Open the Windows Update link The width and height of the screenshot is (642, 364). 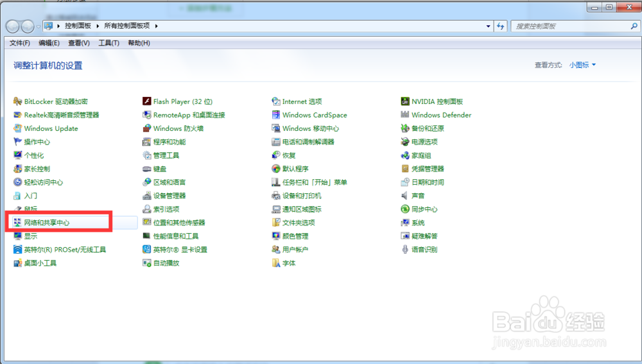pyautogui.click(x=51, y=128)
